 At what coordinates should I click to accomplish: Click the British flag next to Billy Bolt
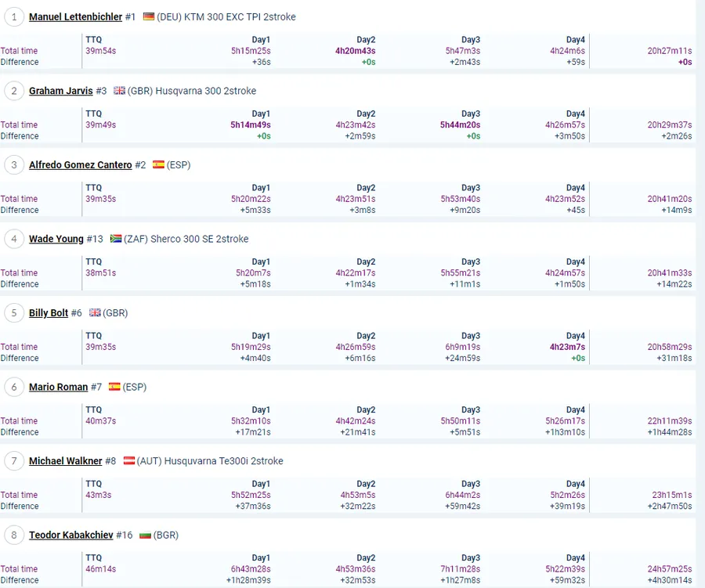[95, 313]
